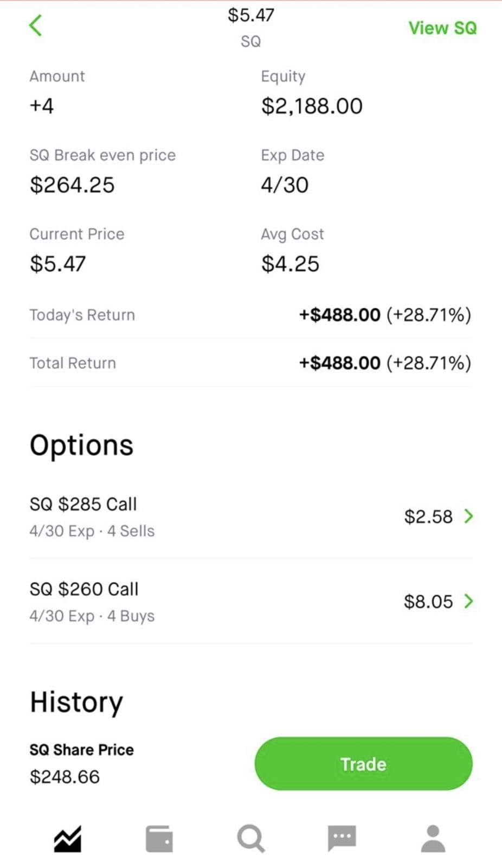The height and width of the screenshot is (868, 502).
Task: Tap the Today's Return row
Action: pos(250,315)
